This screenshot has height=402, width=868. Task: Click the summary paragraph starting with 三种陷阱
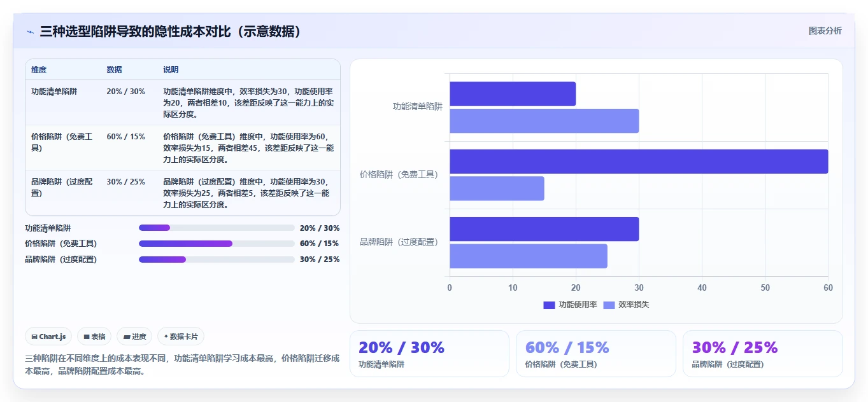click(x=182, y=364)
